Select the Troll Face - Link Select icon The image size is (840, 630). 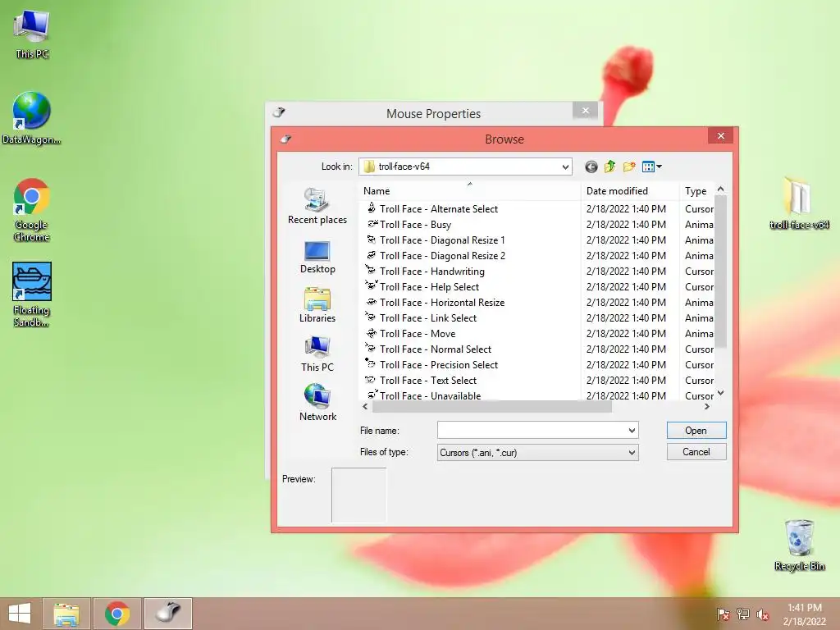pyautogui.click(x=372, y=317)
